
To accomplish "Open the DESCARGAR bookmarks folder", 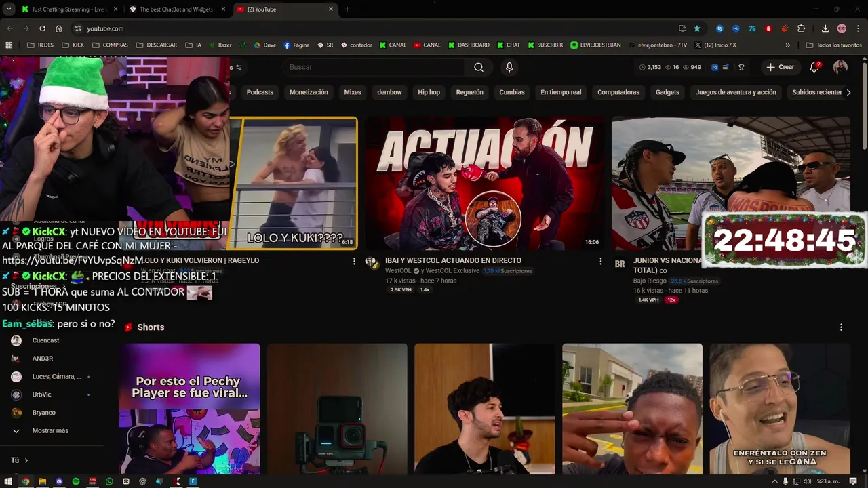I will tap(156, 45).
